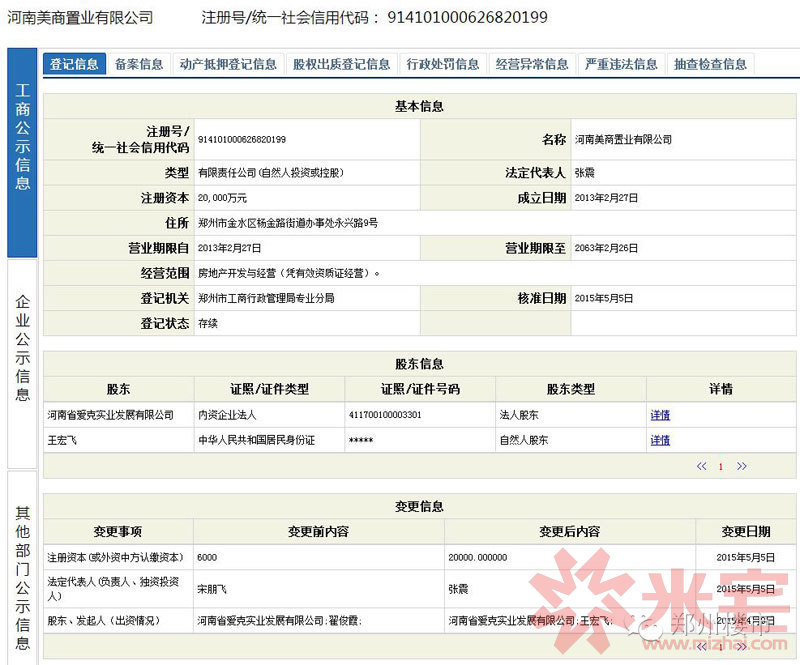800x665 pixels.
Task: Click the 营业期限自 date 2013年2月27日
Action: 229,248
